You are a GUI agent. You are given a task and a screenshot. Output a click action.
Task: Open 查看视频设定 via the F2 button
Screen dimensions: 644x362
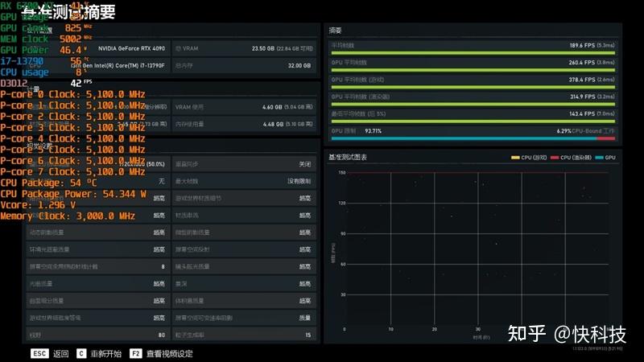click(x=161, y=353)
